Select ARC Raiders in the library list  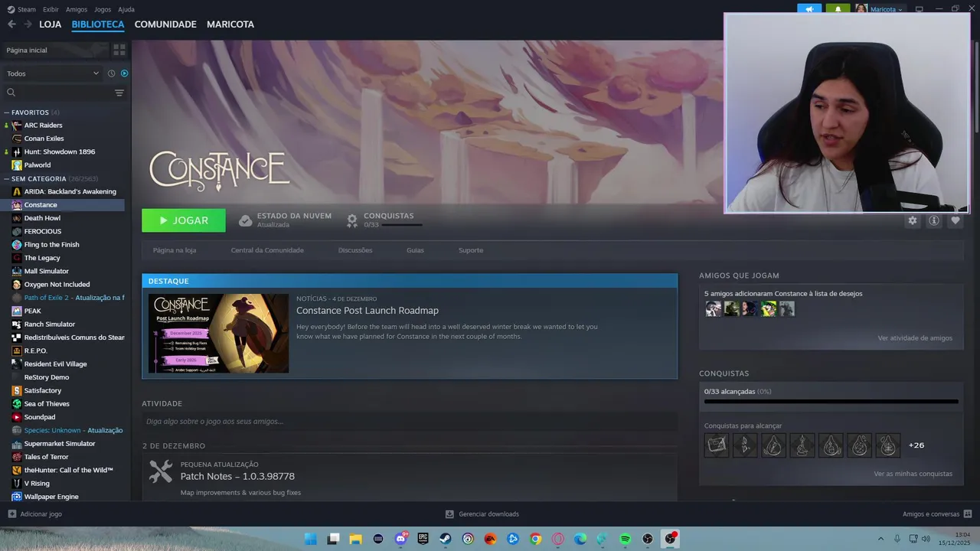click(x=43, y=126)
